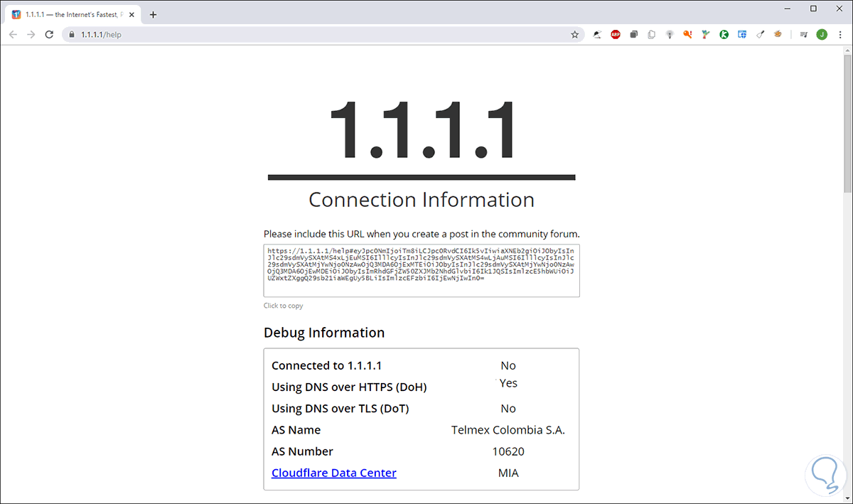
Task: Click 'Using DNS over HTTPS (DoH)' label
Action: coord(350,387)
